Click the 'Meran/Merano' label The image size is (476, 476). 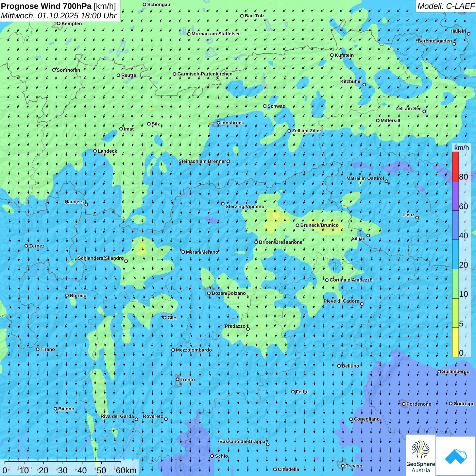202,252
